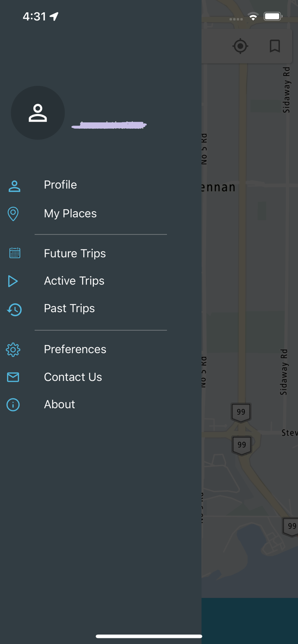
Task: Tap the bookmark icon on map
Action: tap(275, 46)
